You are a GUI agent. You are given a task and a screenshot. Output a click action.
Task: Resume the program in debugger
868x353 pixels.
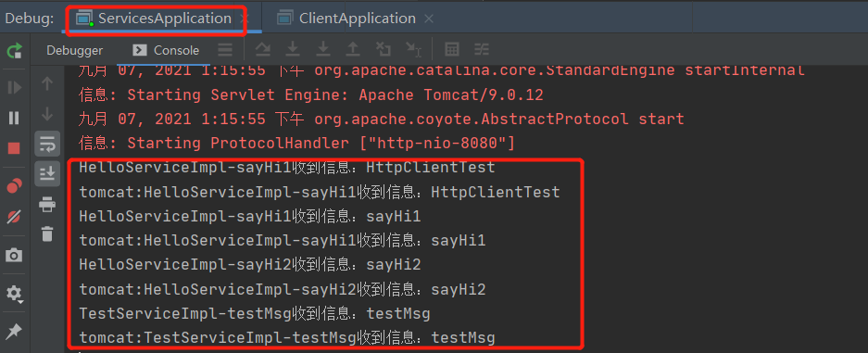pos(15,87)
